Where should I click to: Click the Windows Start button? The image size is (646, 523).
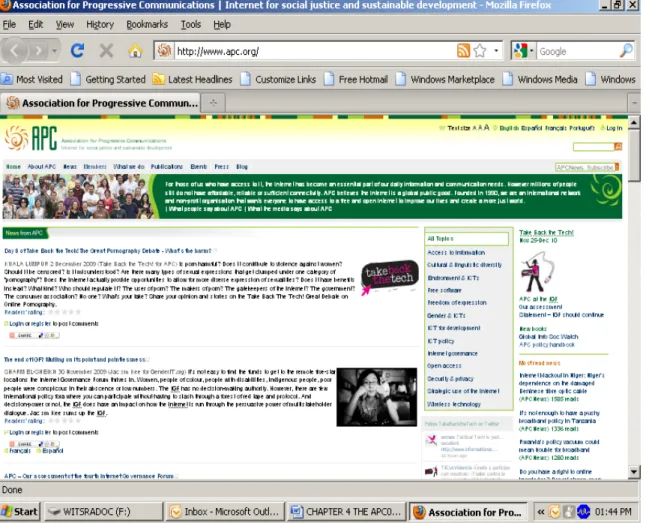(20, 511)
